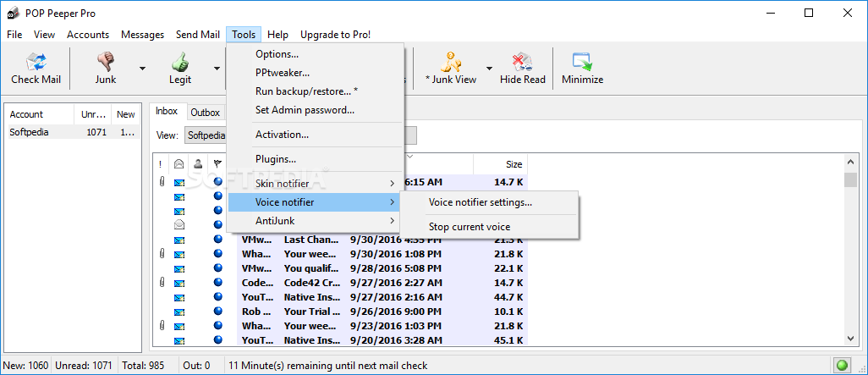The width and height of the screenshot is (868, 375).
Task: Open the File menu
Action: click(14, 35)
